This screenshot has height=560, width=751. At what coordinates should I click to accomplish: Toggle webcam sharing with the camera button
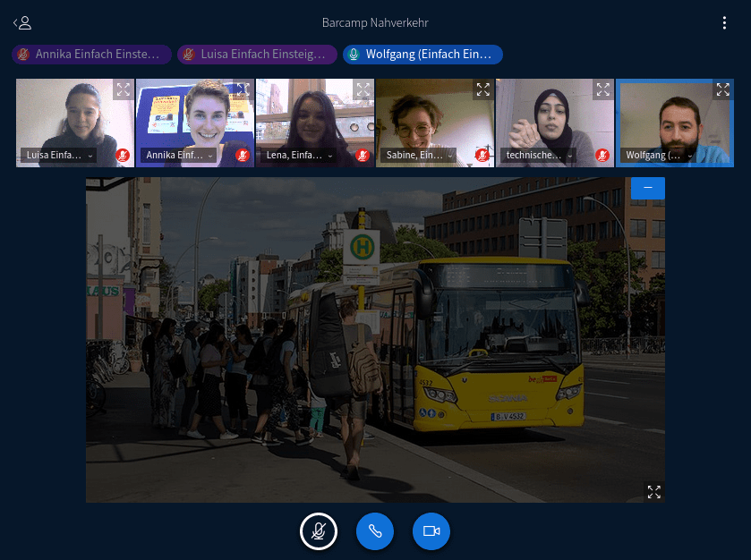431,531
